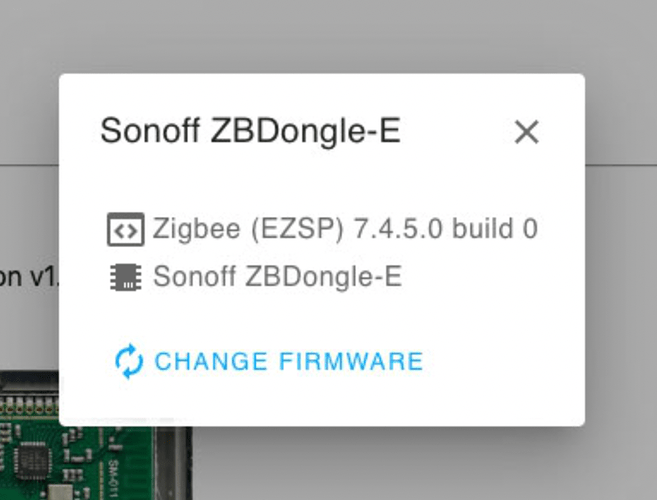Click the "build 0" text
Screen dimensions: 657x500
495,230
